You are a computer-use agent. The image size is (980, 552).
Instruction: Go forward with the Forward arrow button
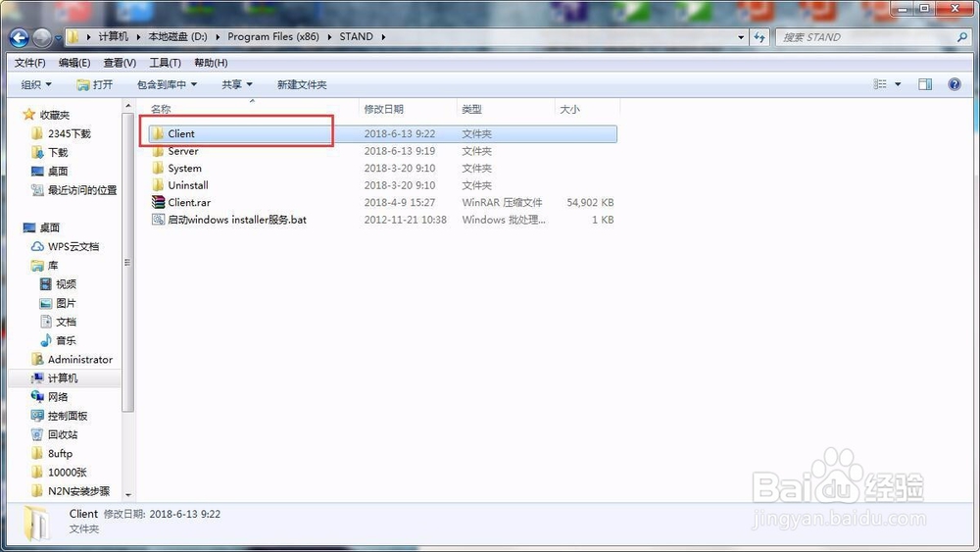[42, 38]
